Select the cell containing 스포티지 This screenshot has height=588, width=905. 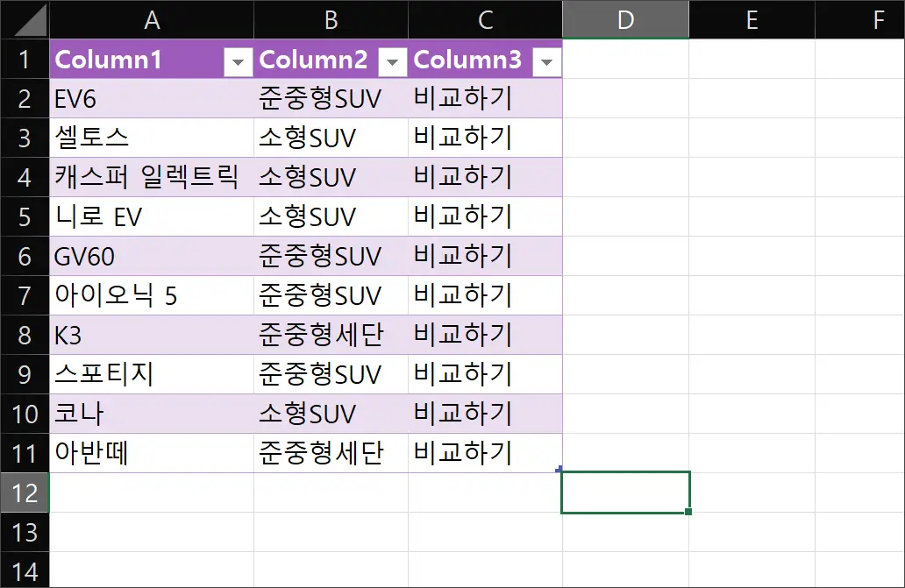pos(152,374)
